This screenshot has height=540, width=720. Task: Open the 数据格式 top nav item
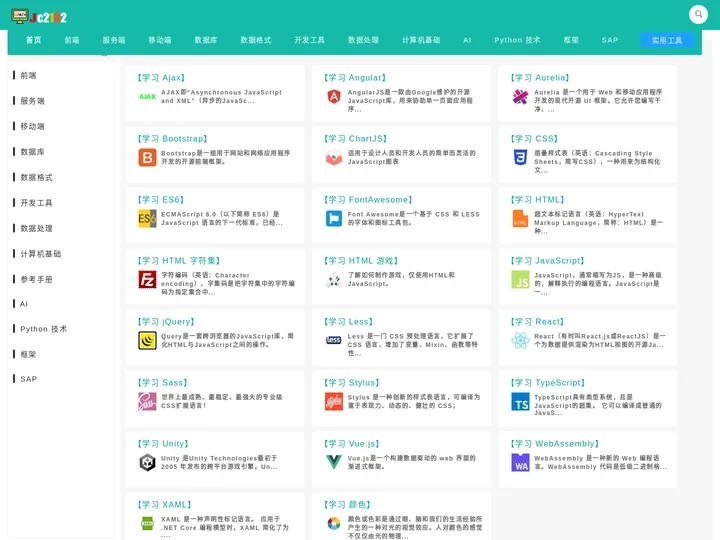pyautogui.click(x=256, y=40)
